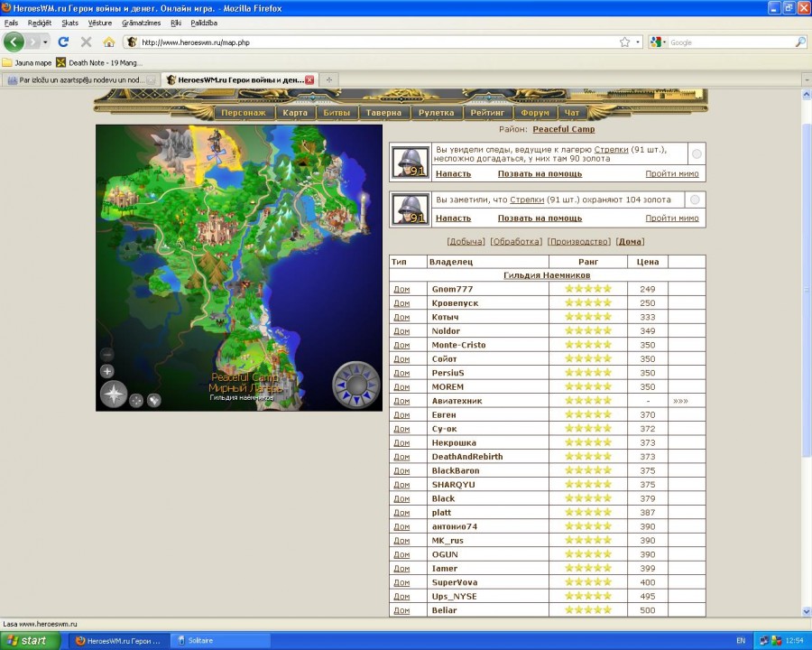Switch to the Добыча section link

point(466,242)
